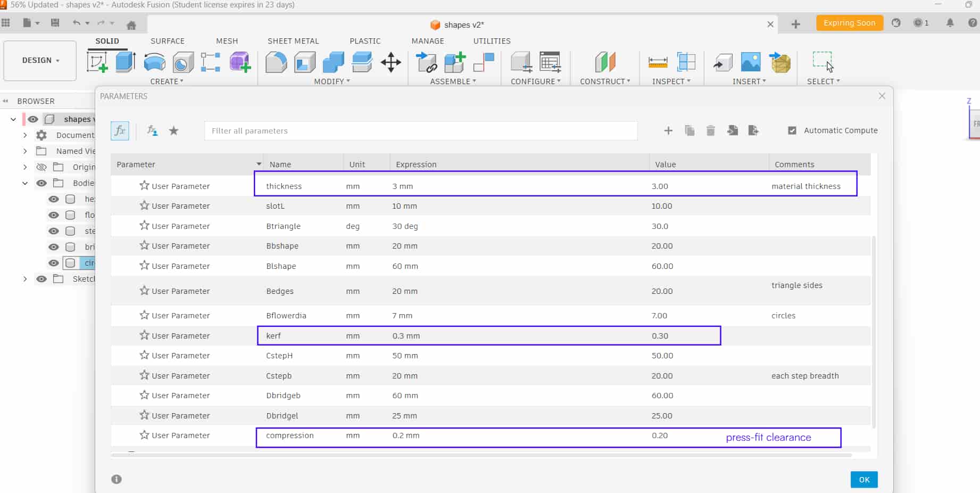Screen dimensions: 980x493
Task: Click the parameters list vertical scrollbar
Action: point(874,331)
